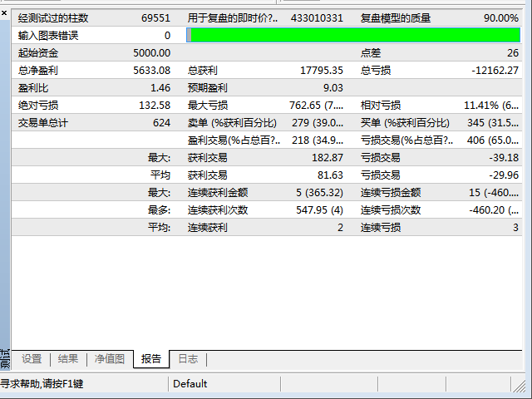532x399 pixels.
Task: Show the 净值图 tab
Action: click(109, 359)
